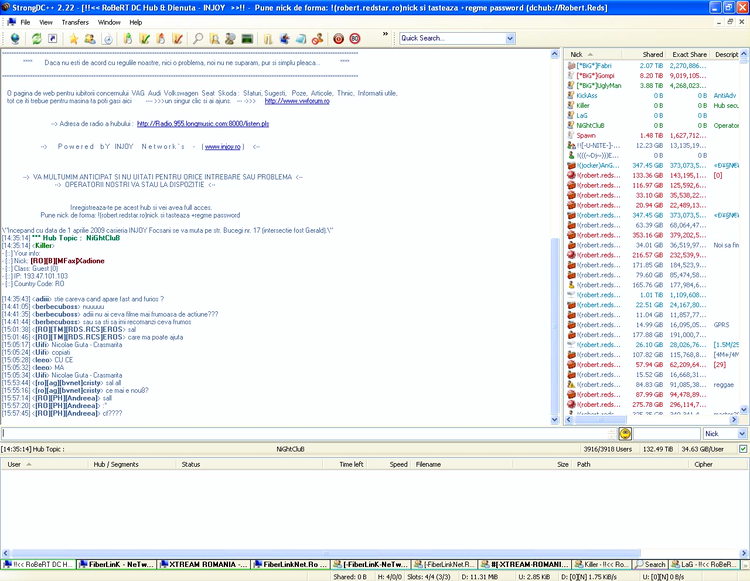This screenshot has height=581, width=750.
Task: Select user Spawn in the user list
Action: pyautogui.click(x=586, y=135)
